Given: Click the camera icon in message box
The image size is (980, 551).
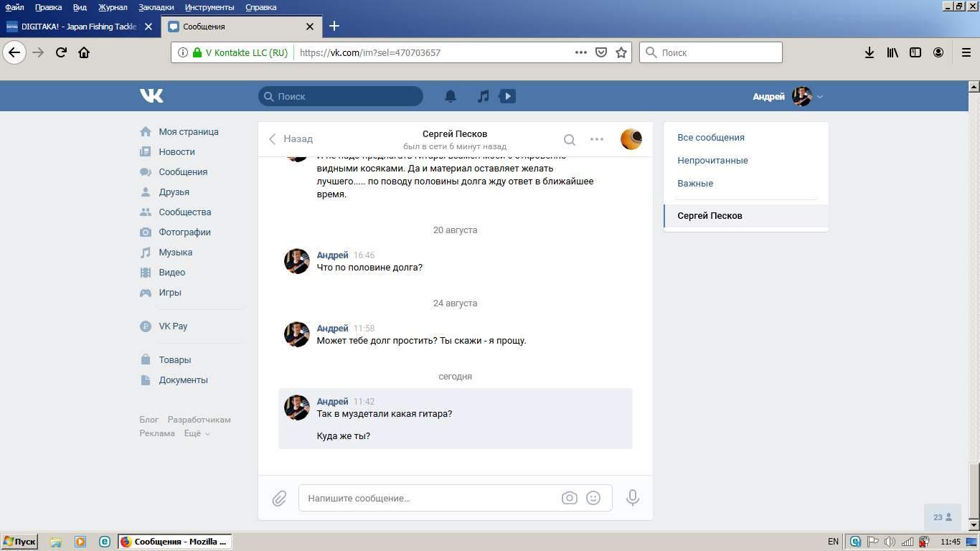Looking at the screenshot, I should 569,498.
